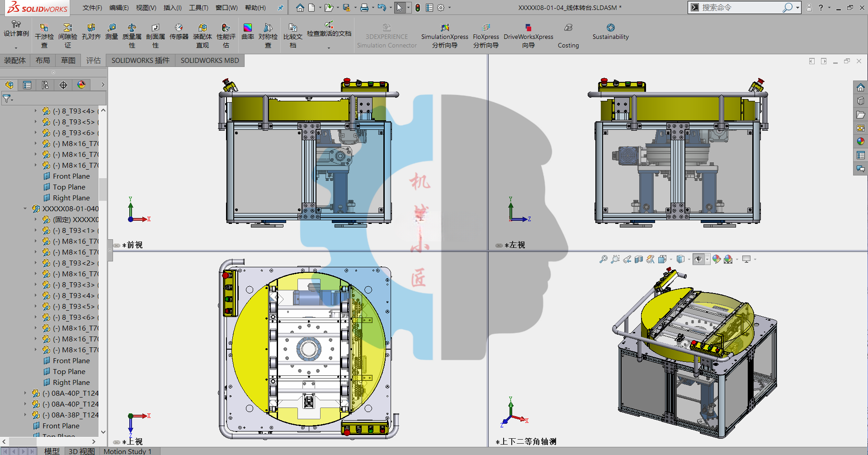Click the Zoom to Fit view icon
This screenshot has width=868, height=455.
click(603, 259)
